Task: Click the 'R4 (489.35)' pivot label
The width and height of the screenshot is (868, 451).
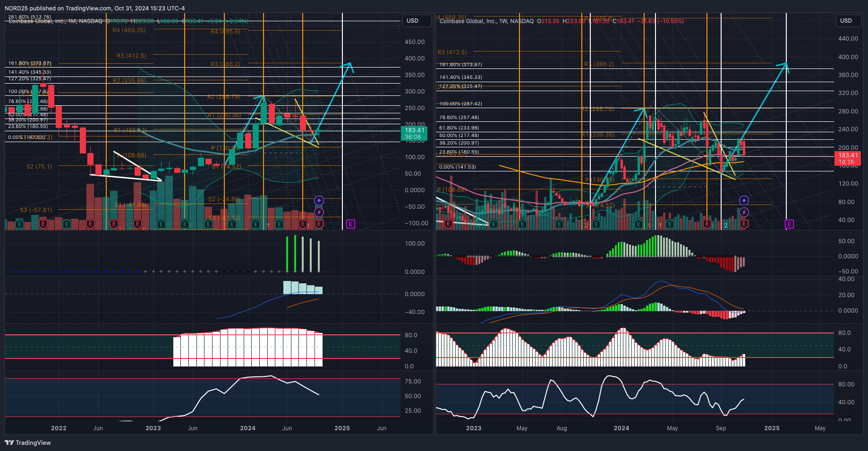Action: (x=129, y=30)
